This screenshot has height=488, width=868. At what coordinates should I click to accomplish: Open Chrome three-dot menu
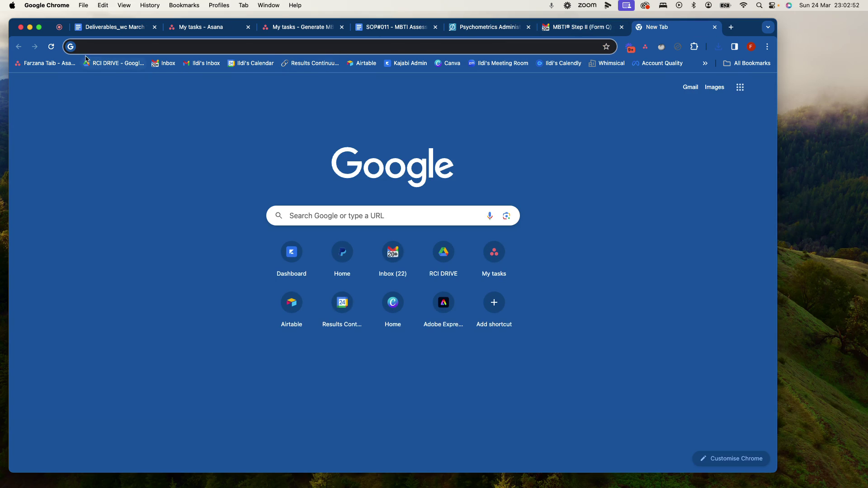[x=767, y=47]
